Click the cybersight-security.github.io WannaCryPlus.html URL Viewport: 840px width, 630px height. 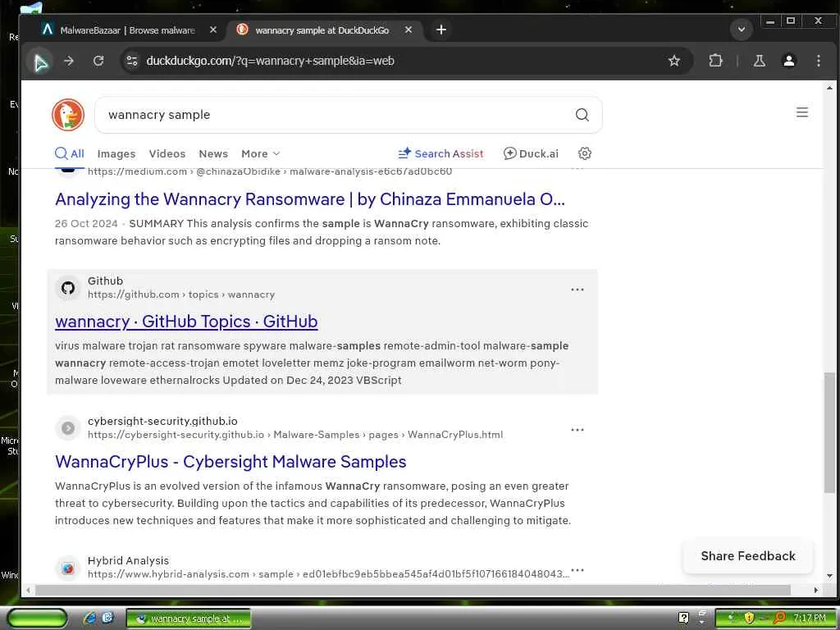click(x=295, y=435)
